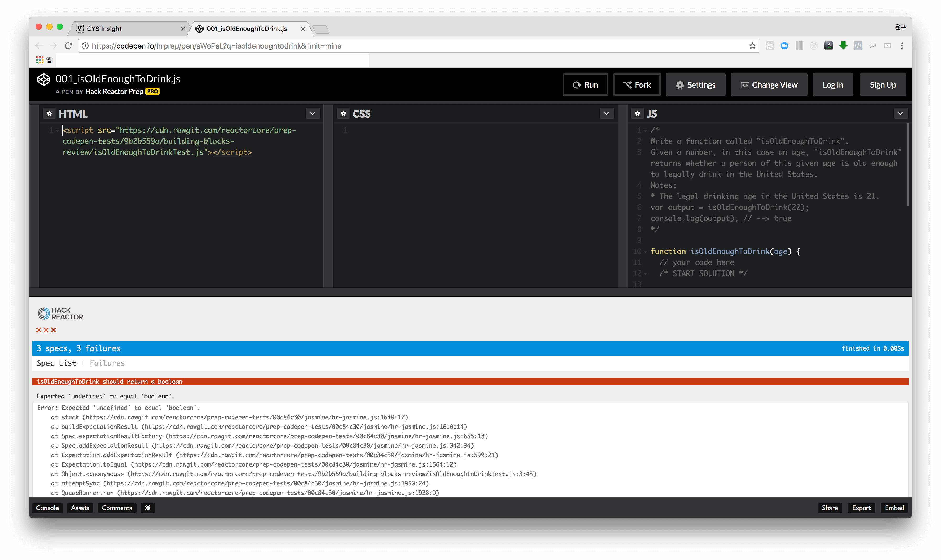Click the code brackets extension icon
Image resolution: width=941 pixels, height=560 pixels.
pyautogui.click(x=858, y=46)
